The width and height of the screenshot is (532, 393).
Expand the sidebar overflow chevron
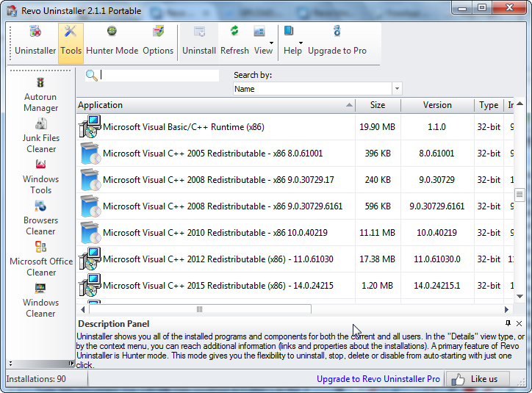11,364
